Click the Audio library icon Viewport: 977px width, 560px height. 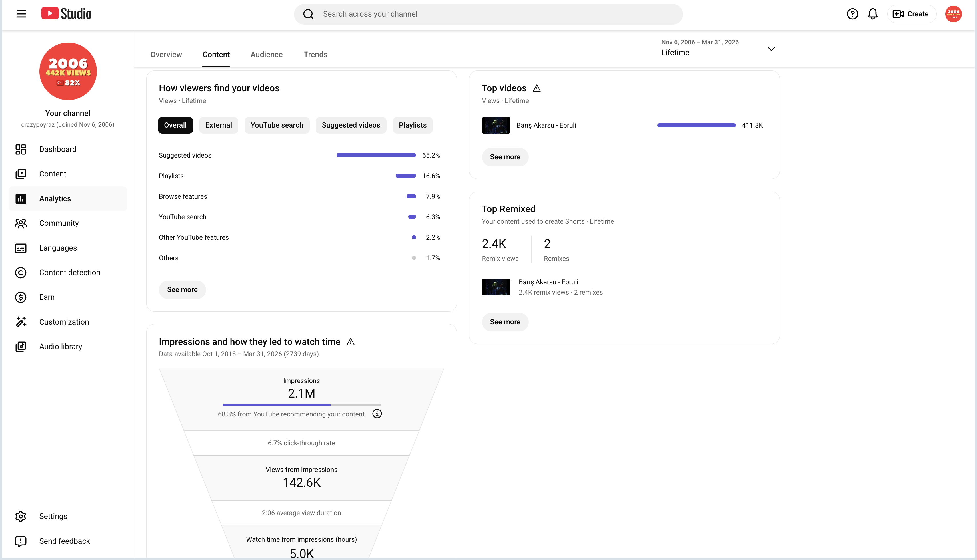pos(21,347)
